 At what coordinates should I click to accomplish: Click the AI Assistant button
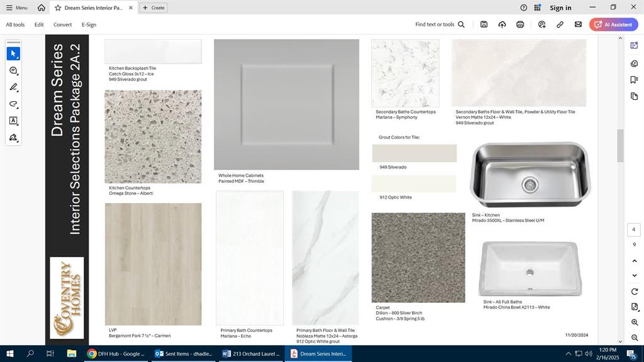click(x=614, y=25)
